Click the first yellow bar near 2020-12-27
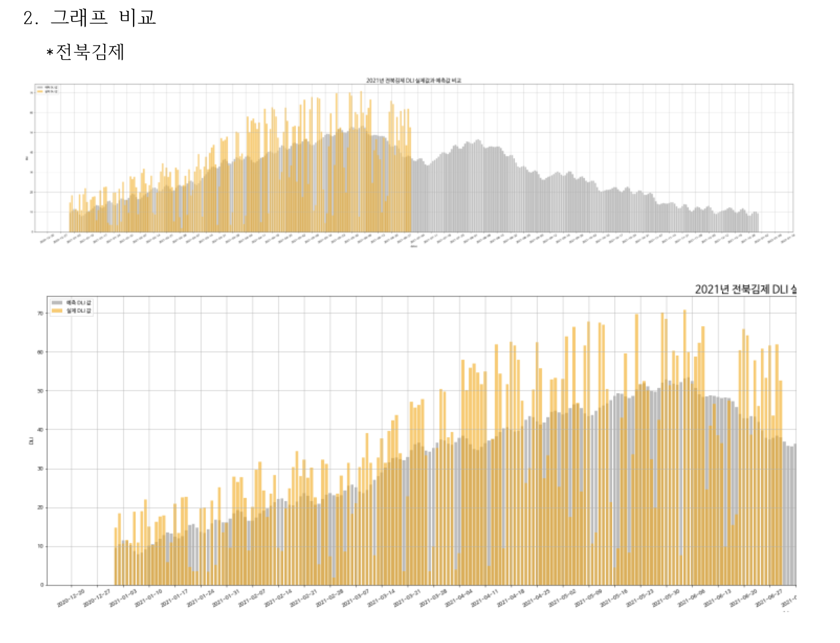The height and width of the screenshot is (643, 840). [116, 550]
